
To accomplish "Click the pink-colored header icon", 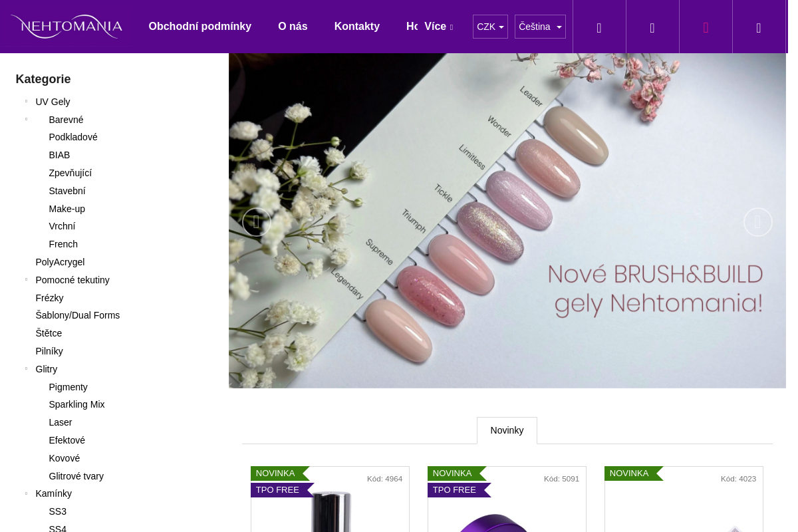I will pos(706,27).
